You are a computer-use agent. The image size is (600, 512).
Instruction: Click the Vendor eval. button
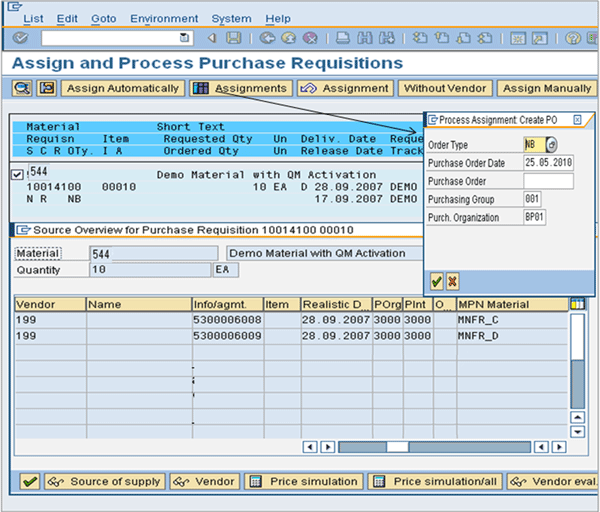tap(552, 481)
